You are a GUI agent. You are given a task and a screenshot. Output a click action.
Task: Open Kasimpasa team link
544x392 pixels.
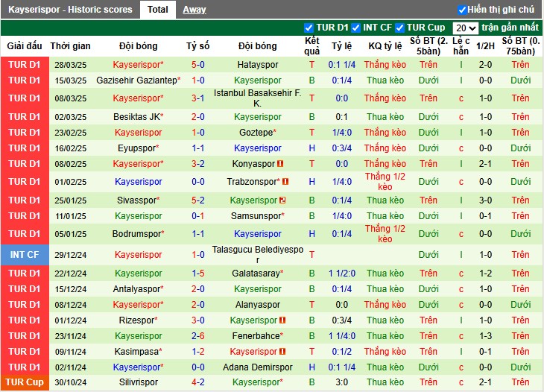(136, 352)
